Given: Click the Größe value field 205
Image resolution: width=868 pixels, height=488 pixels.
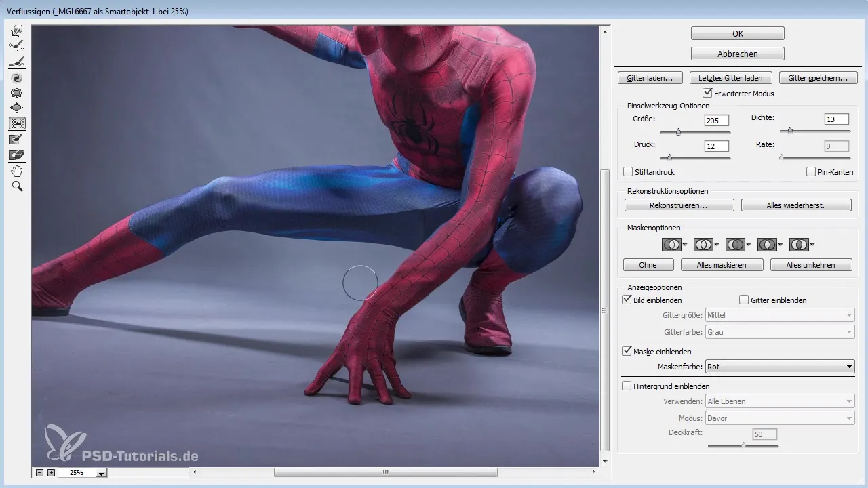Looking at the screenshot, I should click(x=717, y=120).
